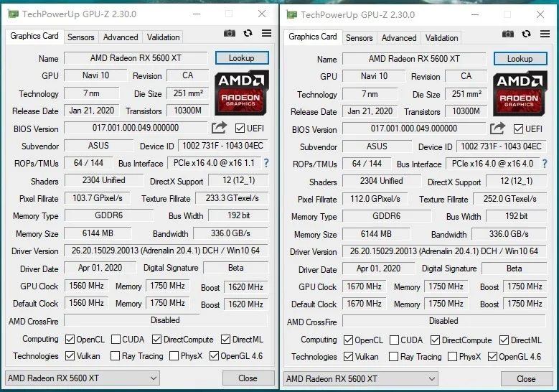Switch to Advanced tab in right window
The height and width of the screenshot is (392, 559).
click(x=399, y=38)
